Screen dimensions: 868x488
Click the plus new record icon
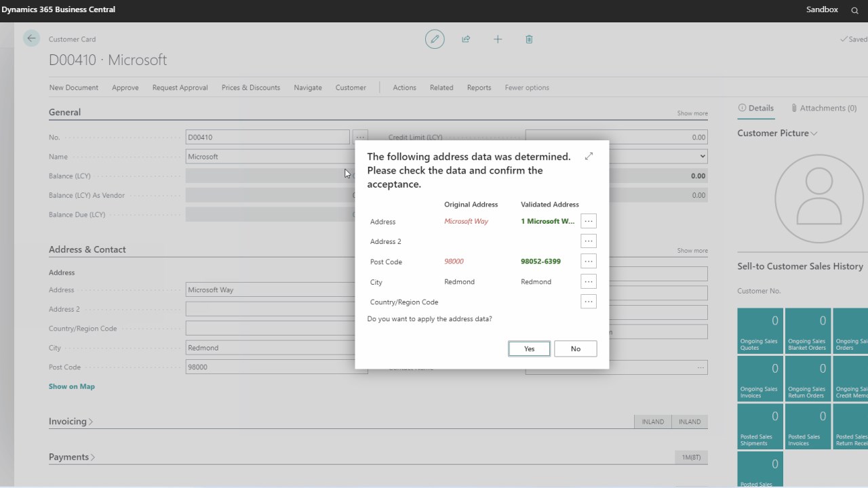pos(498,39)
